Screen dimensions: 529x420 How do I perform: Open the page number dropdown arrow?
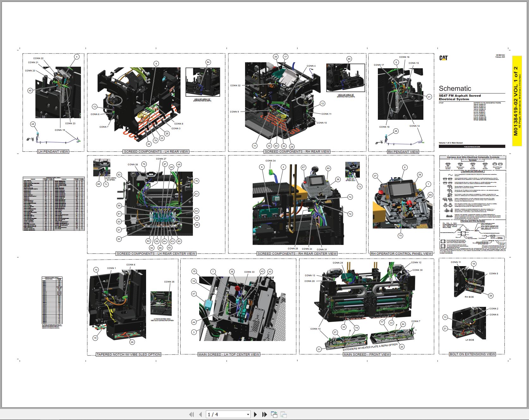coord(248,414)
